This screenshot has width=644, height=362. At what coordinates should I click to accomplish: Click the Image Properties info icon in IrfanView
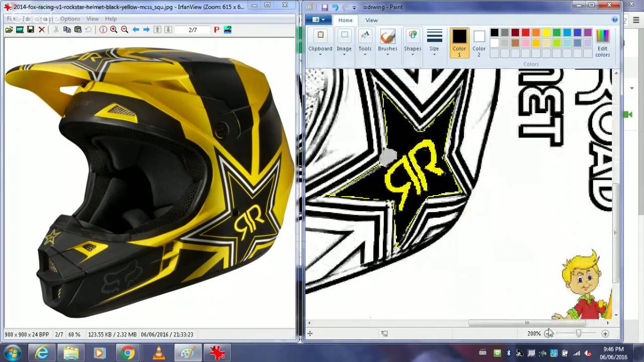[104, 30]
